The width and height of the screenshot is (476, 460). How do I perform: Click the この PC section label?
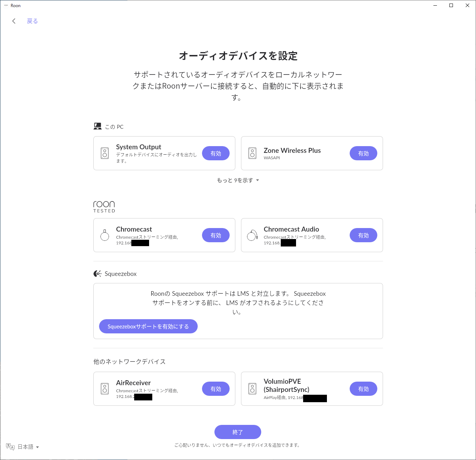click(x=114, y=127)
